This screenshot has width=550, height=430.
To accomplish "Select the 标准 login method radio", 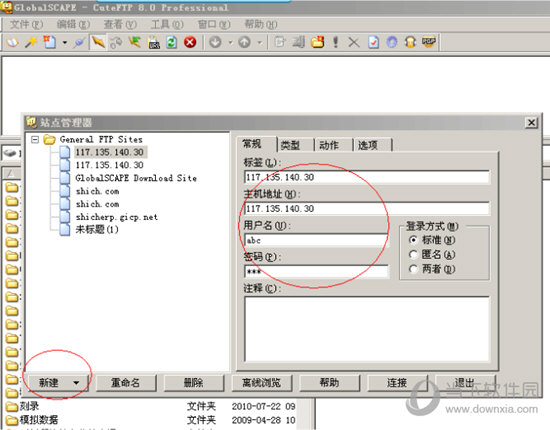I will tap(414, 240).
